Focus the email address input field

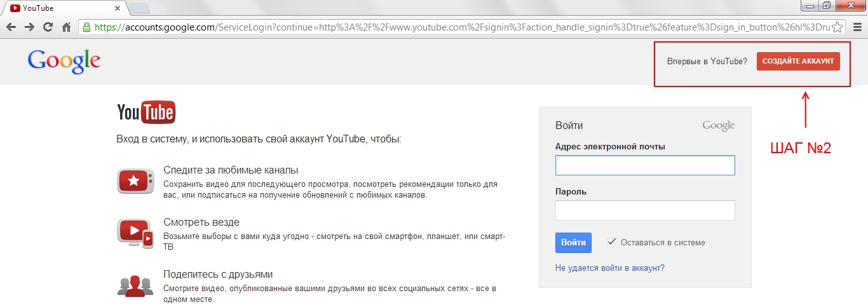pos(645,165)
